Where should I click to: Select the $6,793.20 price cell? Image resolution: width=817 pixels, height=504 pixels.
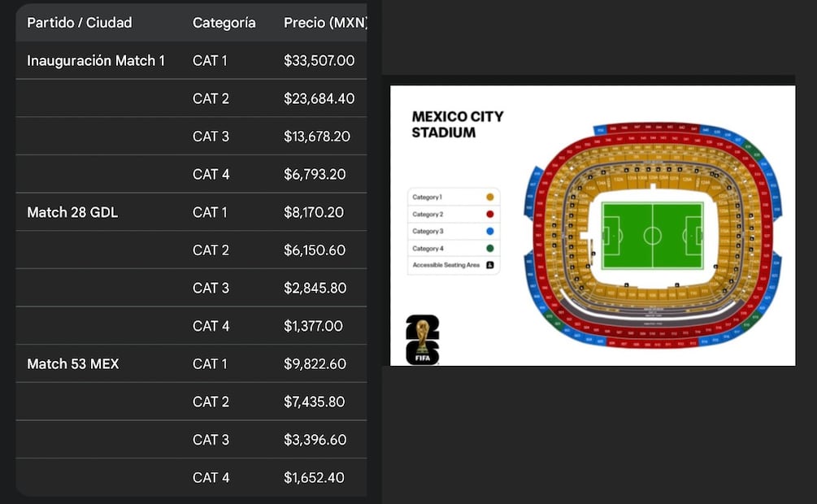(x=315, y=175)
